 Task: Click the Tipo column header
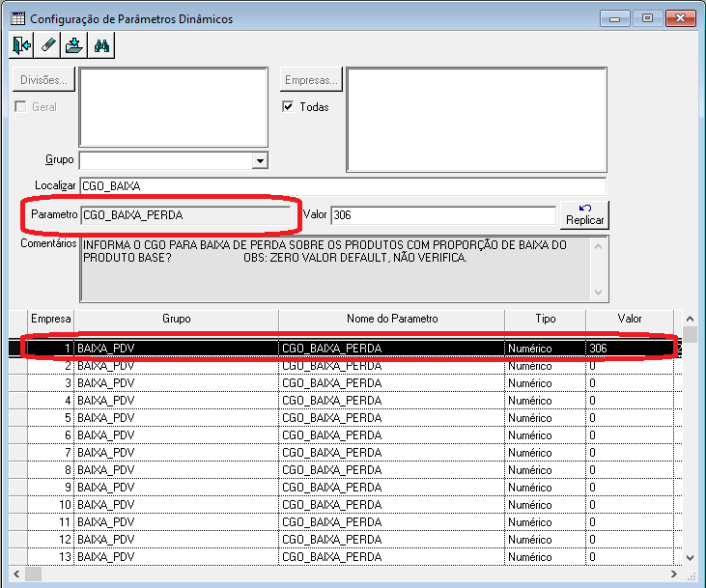[x=546, y=319]
